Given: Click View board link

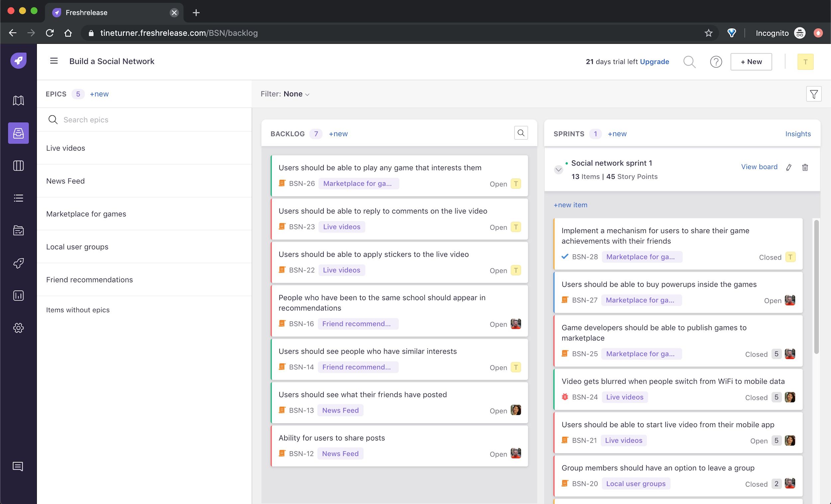Looking at the screenshot, I should [759, 167].
